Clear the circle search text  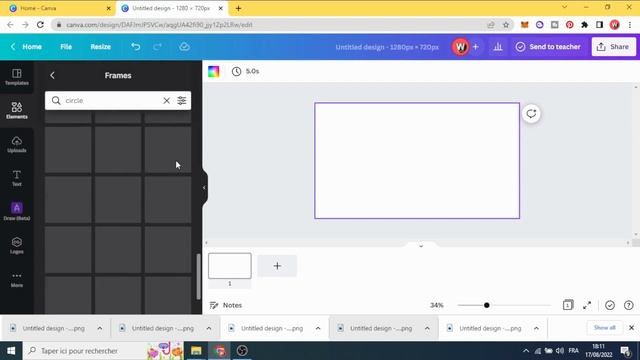point(167,100)
